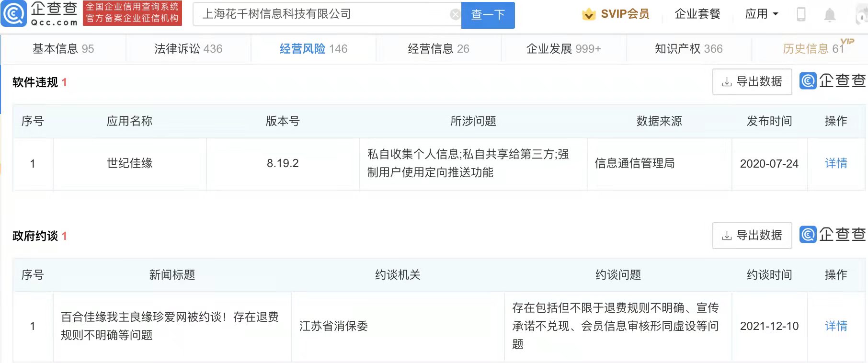The width and height of the screenshot is (868, 363).
Task: Click the Qcc.com logo icon
Action: 14,13
